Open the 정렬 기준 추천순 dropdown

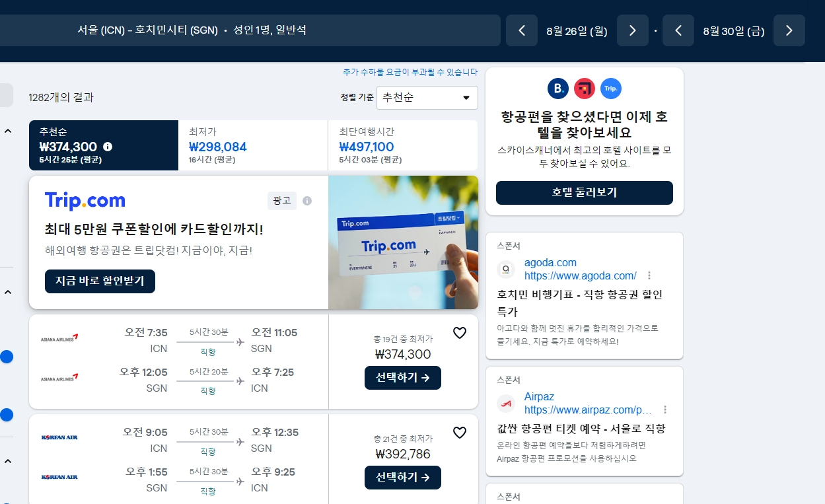coord(427,98)
